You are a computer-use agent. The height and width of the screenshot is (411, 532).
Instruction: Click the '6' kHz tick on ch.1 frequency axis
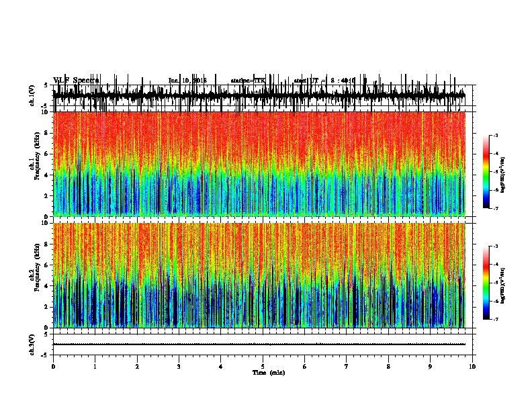(x=46, y=154)
